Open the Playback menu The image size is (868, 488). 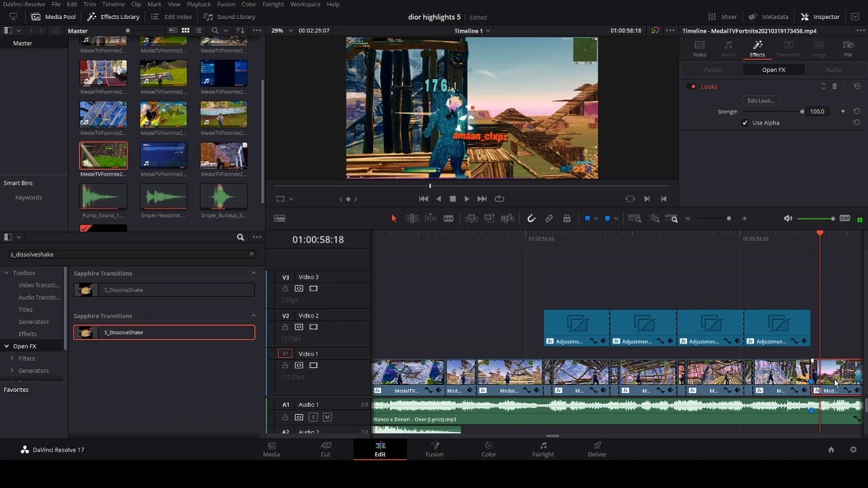coord(199,4)
